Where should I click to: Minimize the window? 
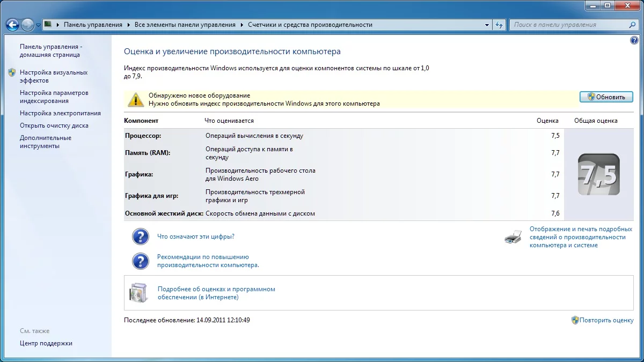593,5
